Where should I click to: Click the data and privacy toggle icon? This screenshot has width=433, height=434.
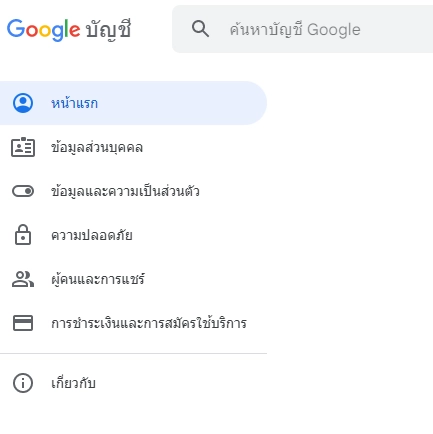[23, 191]
